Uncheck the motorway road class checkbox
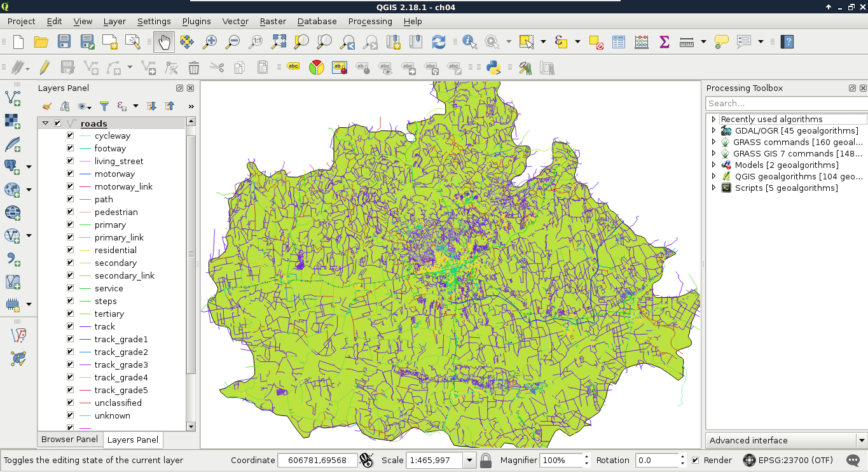 71,174
